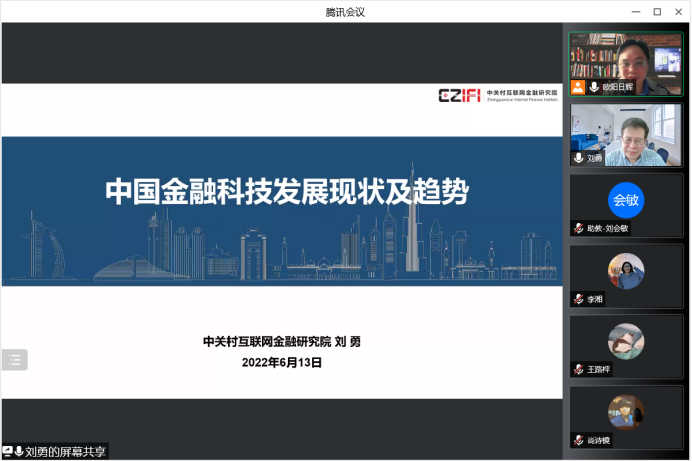The height and width of the screenshot is (461, 692).
Task: Click the slide outline list icon
Action: [14, 360]
